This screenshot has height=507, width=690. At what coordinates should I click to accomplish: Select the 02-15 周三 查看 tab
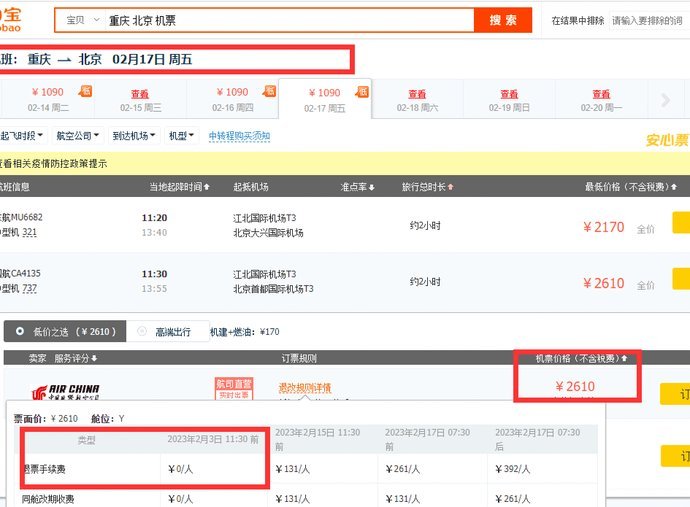tap(140, 99)
